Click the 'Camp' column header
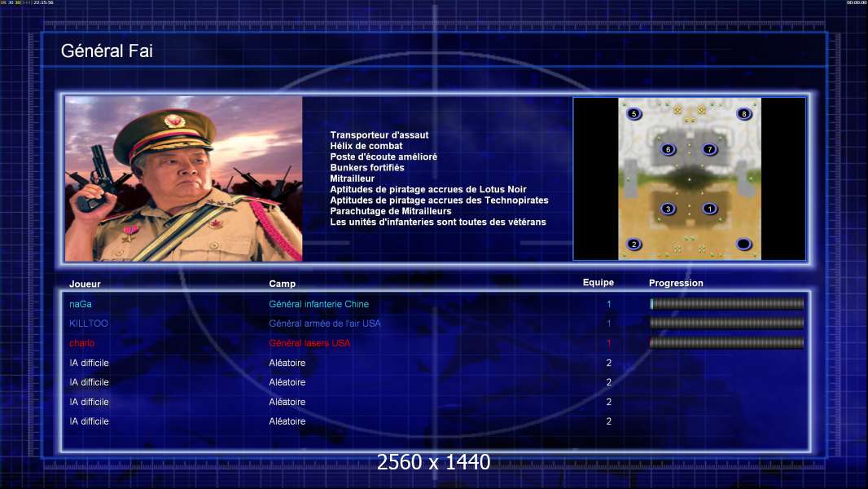 (283, 284)
